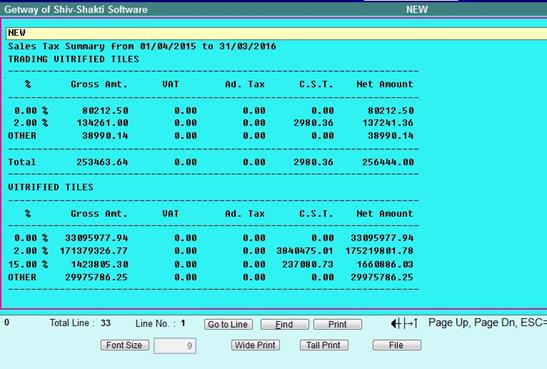
Task: Open the Find button
Action: tap(284, 324)
